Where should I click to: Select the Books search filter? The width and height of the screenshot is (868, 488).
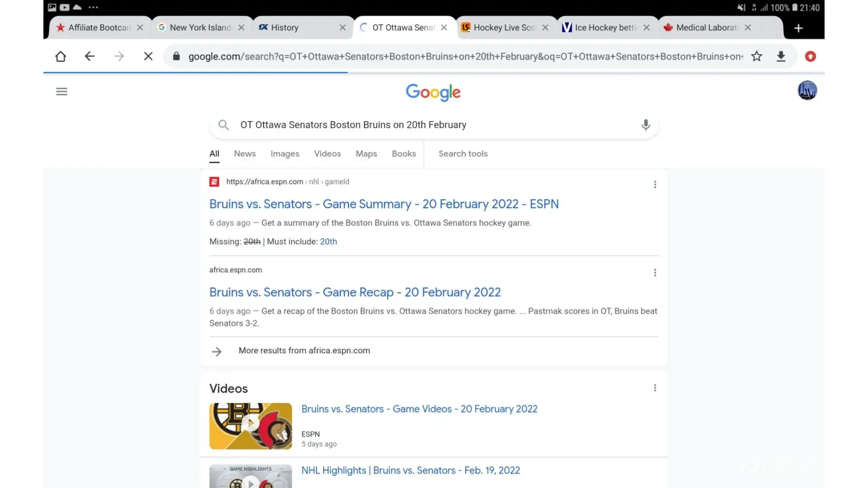404,154
